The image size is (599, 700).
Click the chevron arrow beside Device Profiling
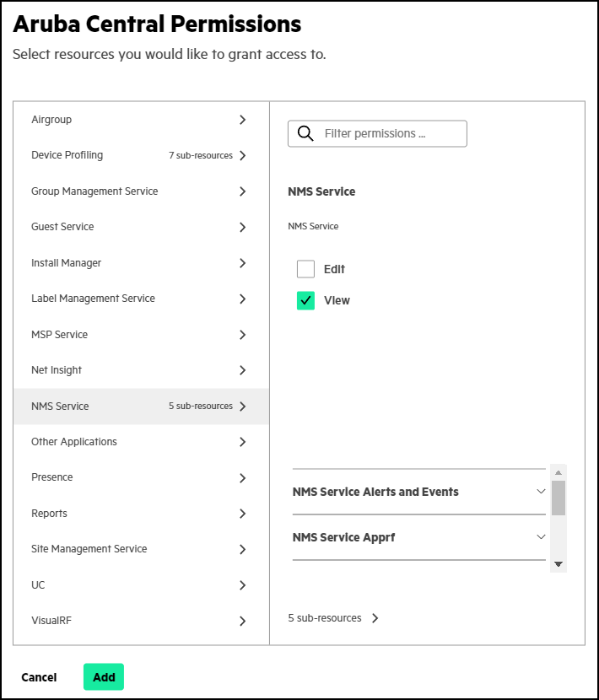tap(243, 155)
